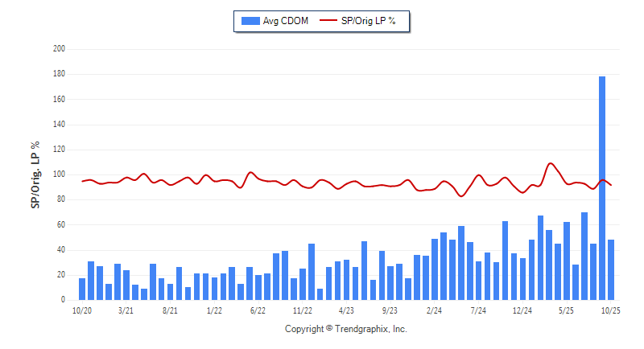Image resolution: width=644 pixels, height=349 pixels.
Task: Click the 10/25 x-axis label
Action: pos(611,310)
